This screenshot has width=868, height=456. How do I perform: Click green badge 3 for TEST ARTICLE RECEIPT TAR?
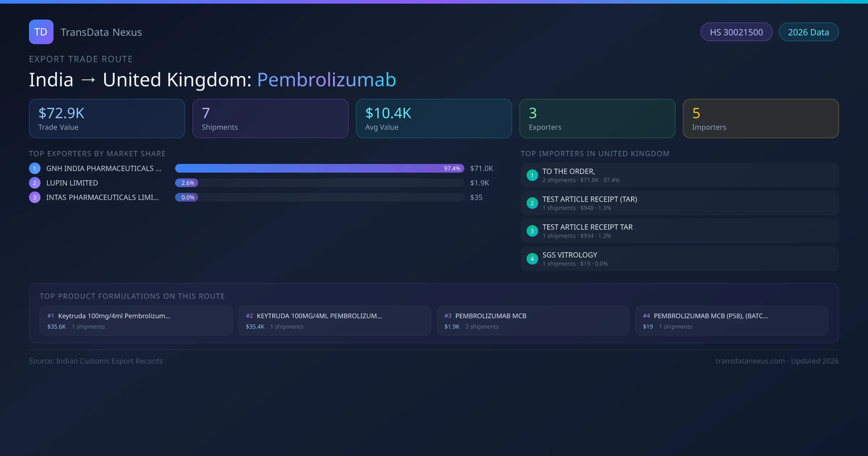click(x=532, y=231)
